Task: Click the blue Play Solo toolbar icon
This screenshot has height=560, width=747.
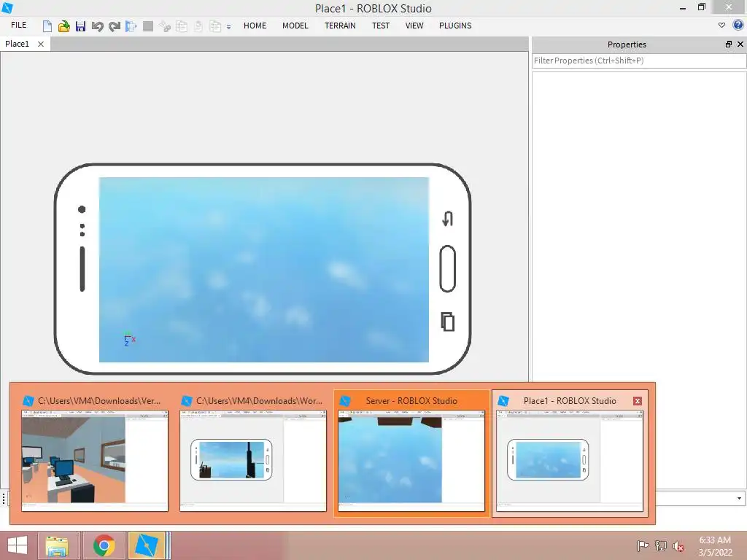Action: (x=131, y=26)
